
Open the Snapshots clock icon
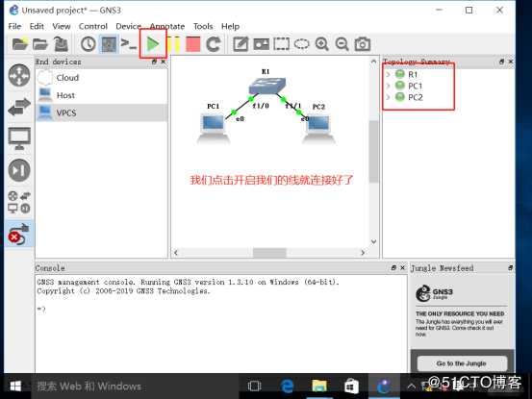[89, 44]
